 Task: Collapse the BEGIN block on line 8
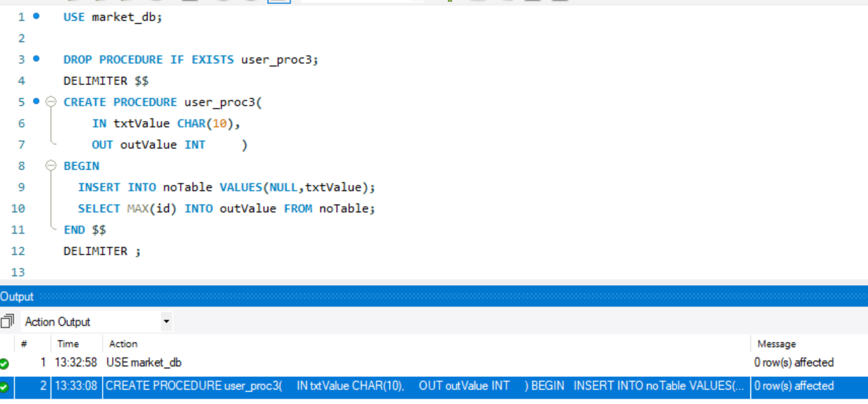point(51,166)
